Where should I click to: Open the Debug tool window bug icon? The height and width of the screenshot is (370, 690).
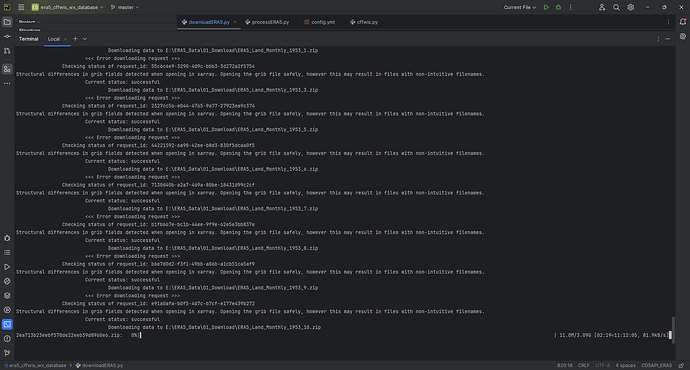click(x=7, y=238)
